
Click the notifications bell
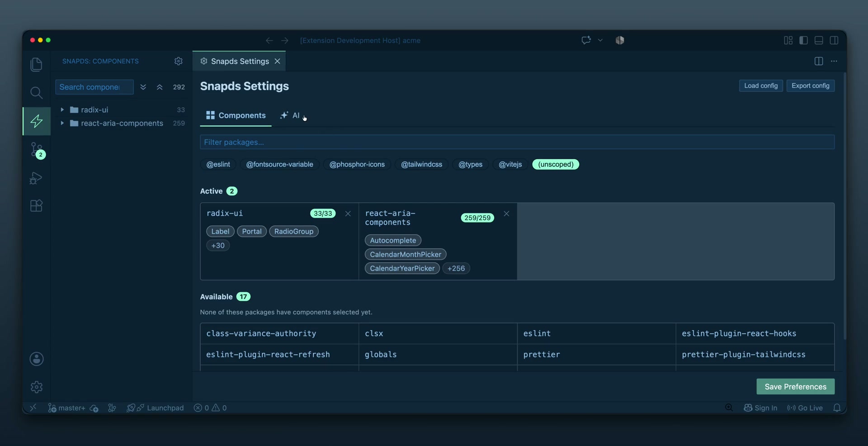click(x=837, y=408)
